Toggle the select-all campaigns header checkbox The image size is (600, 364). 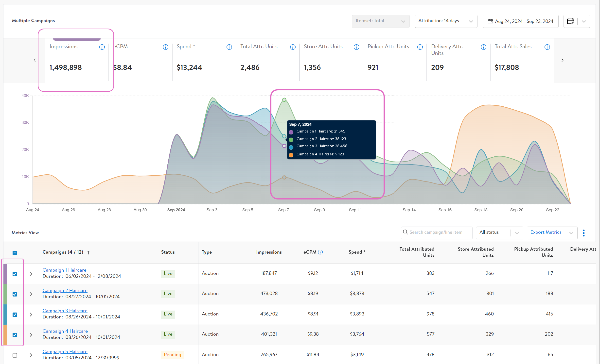[15, 253]
